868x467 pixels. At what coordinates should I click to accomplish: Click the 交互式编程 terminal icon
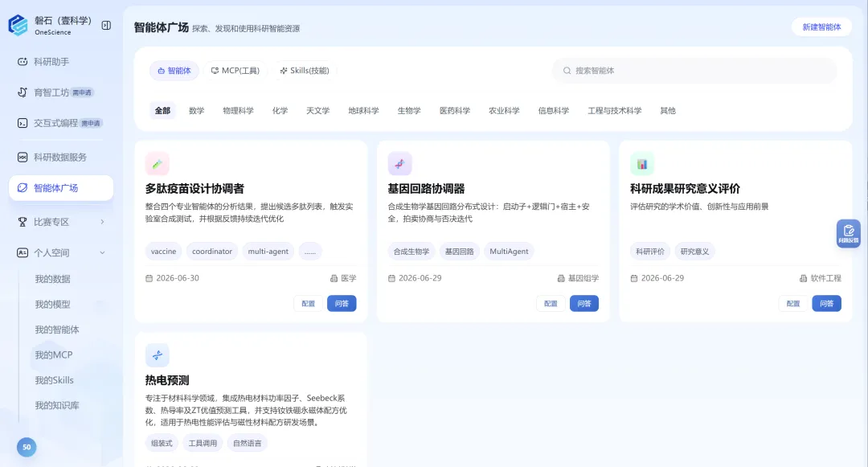(23, 123)
